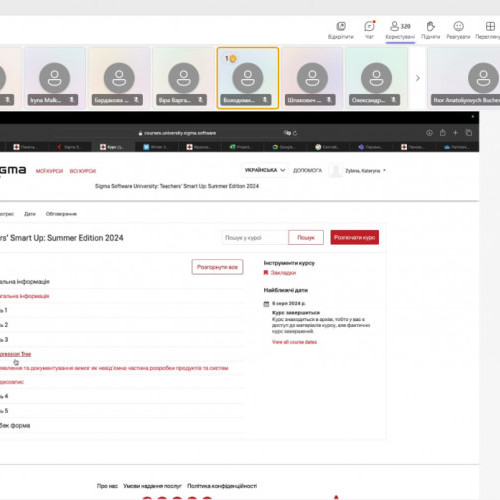Select the Бордакова participant tile

pos(119,78)
